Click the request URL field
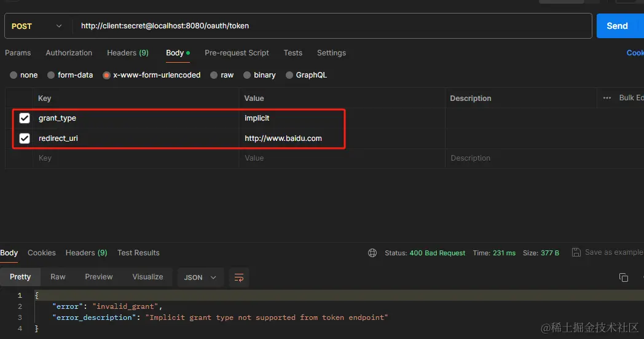Screen dimensions: 644x339 [x=332, y=26]
